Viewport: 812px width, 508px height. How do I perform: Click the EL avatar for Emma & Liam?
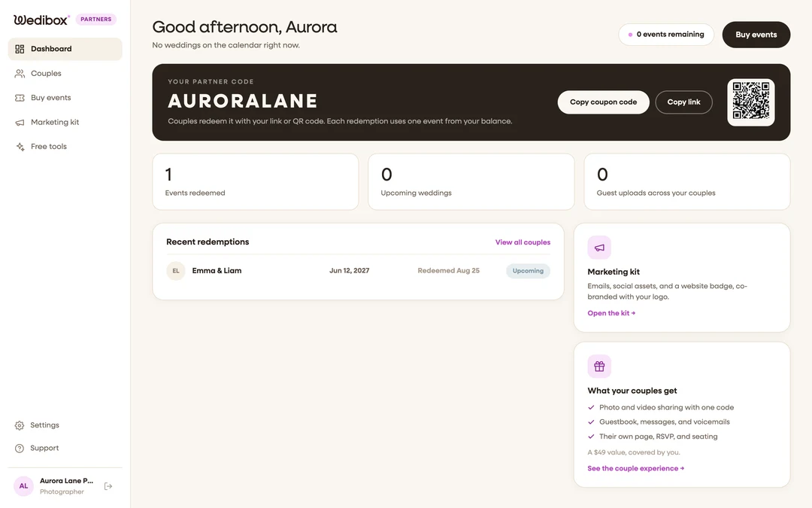click(175, 271)
